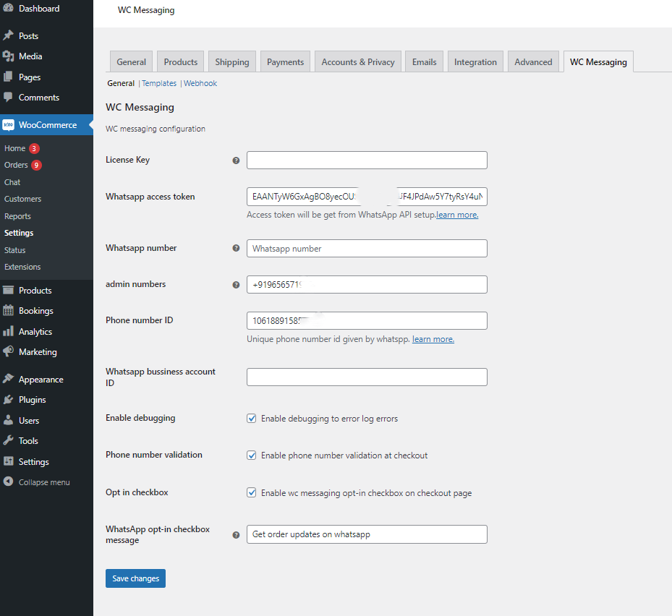The image size is (672, 616).
Task: Open Analytics via the bar chart icon
Action: coord(8,331)
